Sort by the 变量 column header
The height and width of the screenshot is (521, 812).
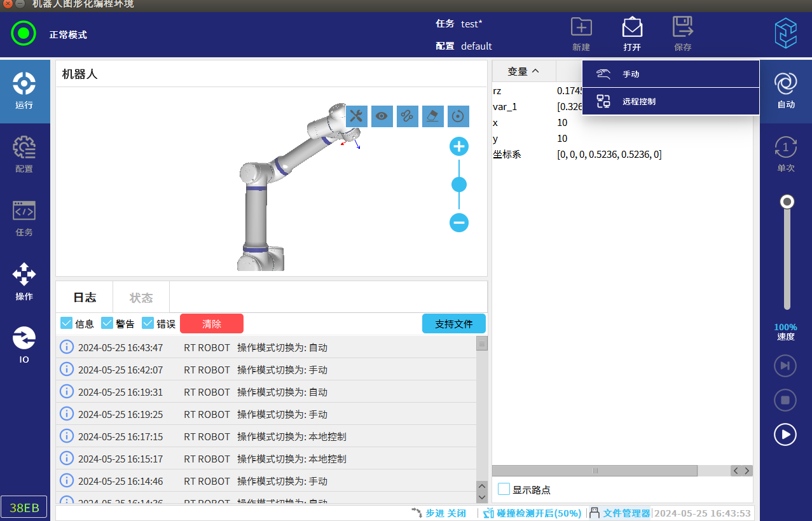tap(523, 71)
